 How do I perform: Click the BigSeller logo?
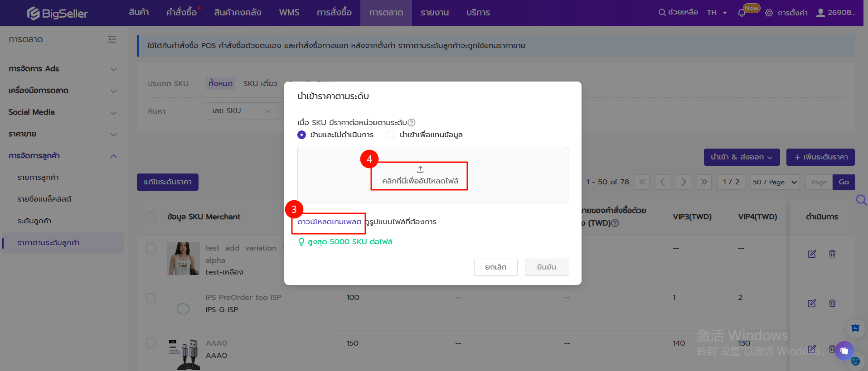point(57,13)
